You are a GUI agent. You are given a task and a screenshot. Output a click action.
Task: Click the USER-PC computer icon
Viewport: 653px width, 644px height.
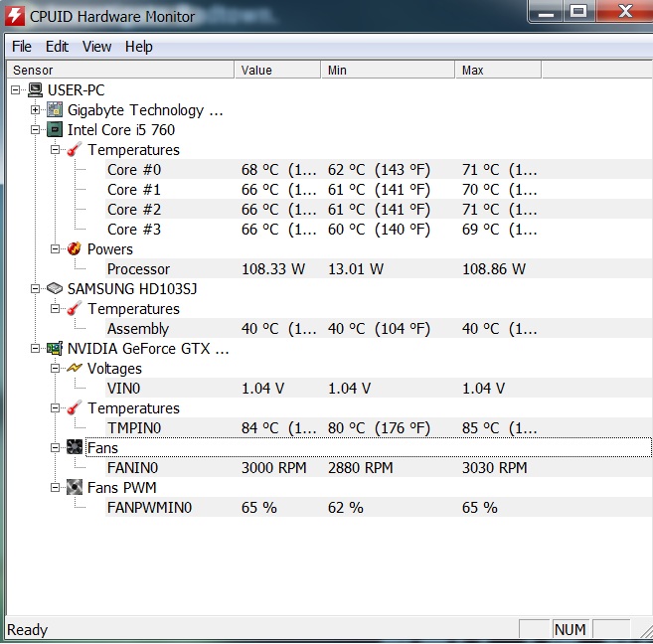coord(35,90)
